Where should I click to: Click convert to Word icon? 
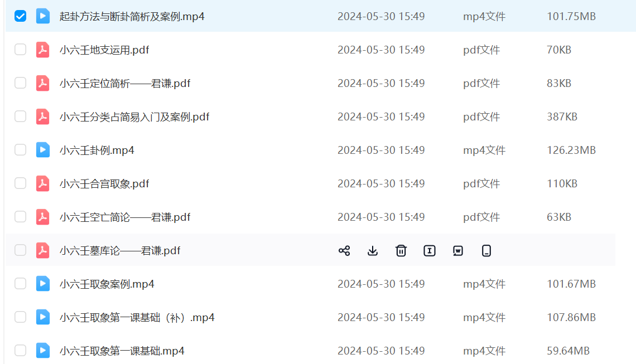coord(458,251)
